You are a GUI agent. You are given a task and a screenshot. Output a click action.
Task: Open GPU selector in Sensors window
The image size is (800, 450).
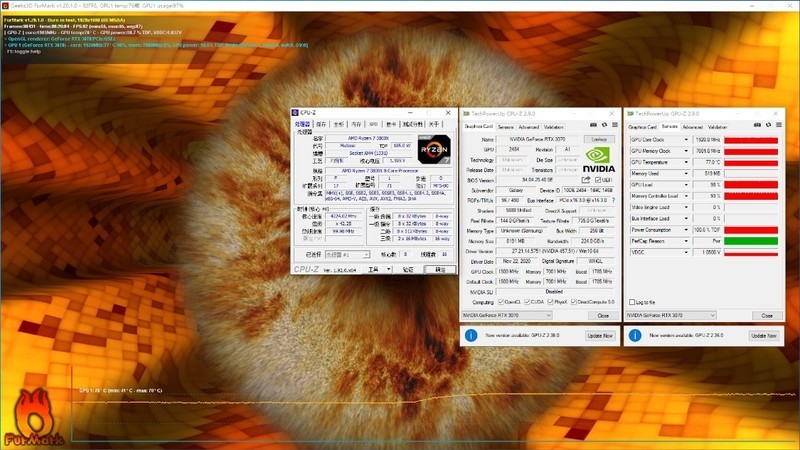click(671, 315)
